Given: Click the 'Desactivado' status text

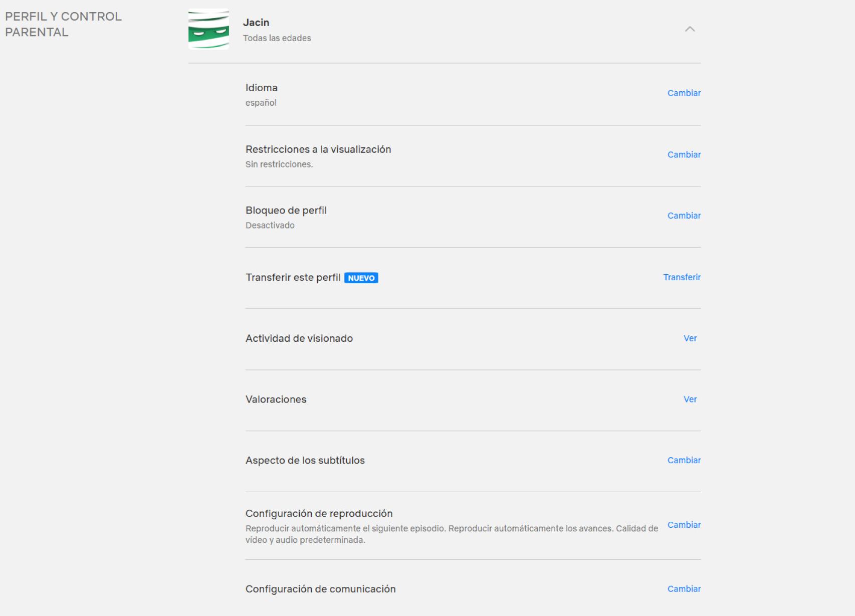Looking at the screenshot, I should coord(270,226).
